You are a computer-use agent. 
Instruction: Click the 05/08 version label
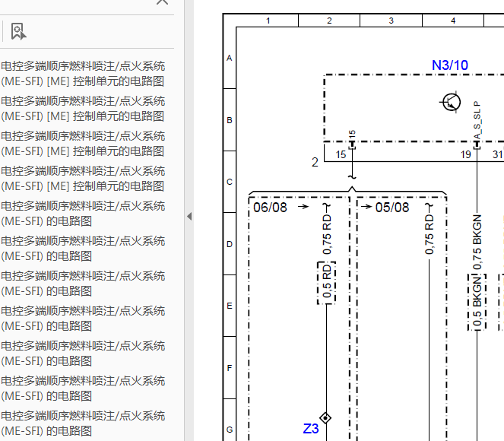point(392,208)
